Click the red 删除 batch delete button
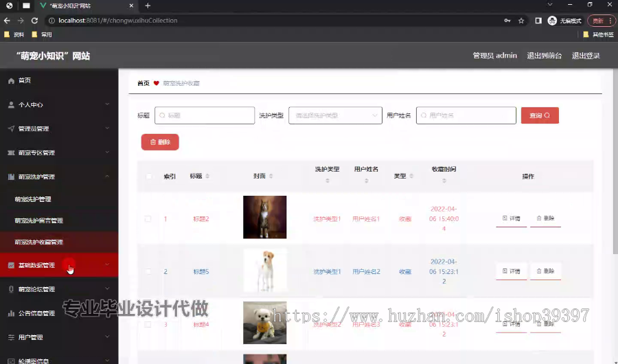The width and height of the screenshot is (618, 364). coord(160,142)
